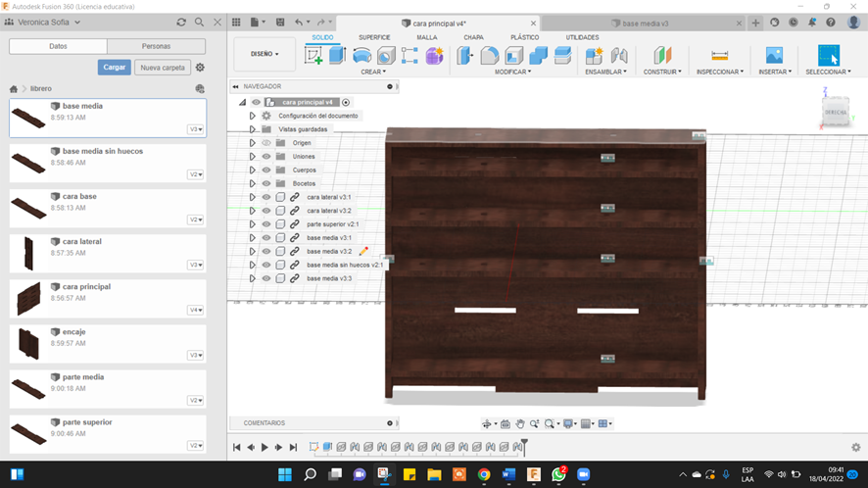Expand Configuración del documento node
This screenshot has width=868, height=488.
253,116
